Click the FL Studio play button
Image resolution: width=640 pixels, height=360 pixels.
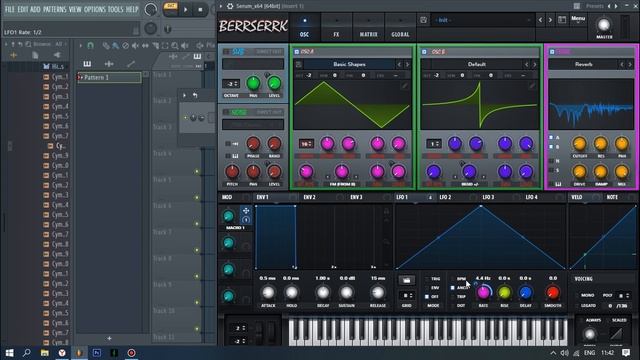click(186, 9)
